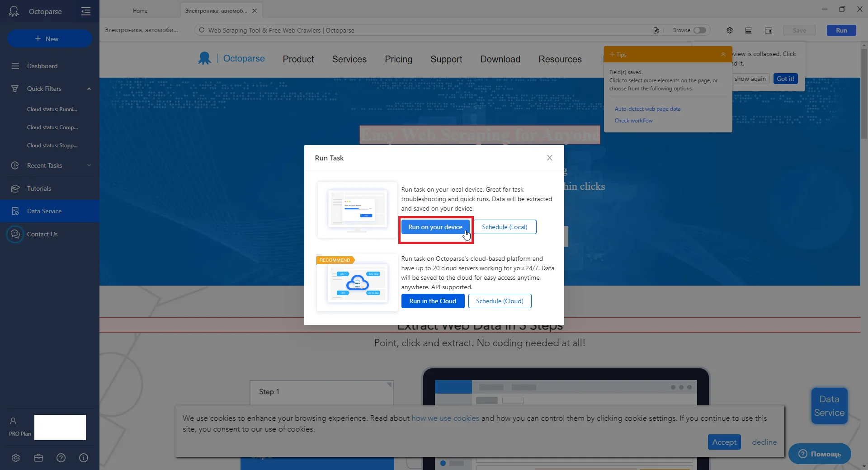
Task: Click the account user icon above PRO Plan
Action: pos(13,421)
